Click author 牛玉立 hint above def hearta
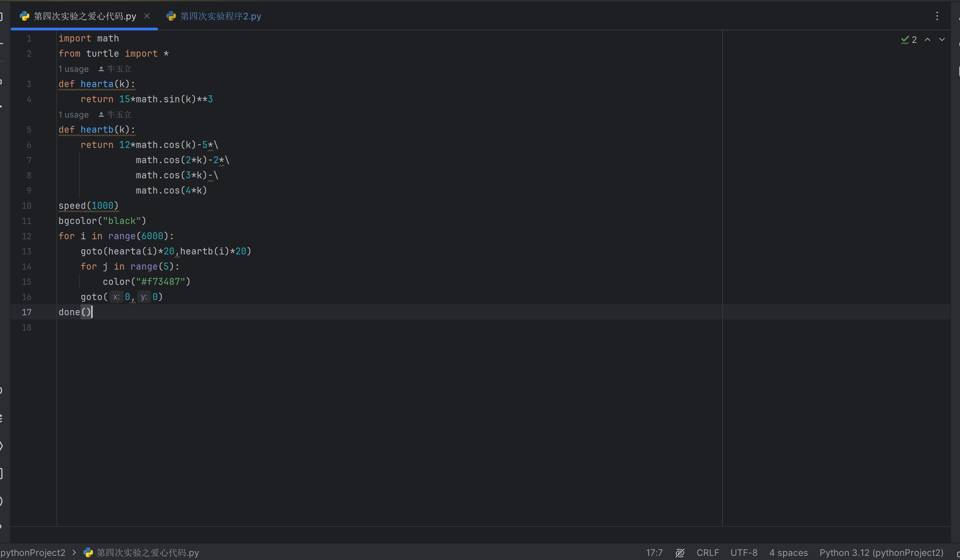960x560 pixels. [x=115, y=69]
